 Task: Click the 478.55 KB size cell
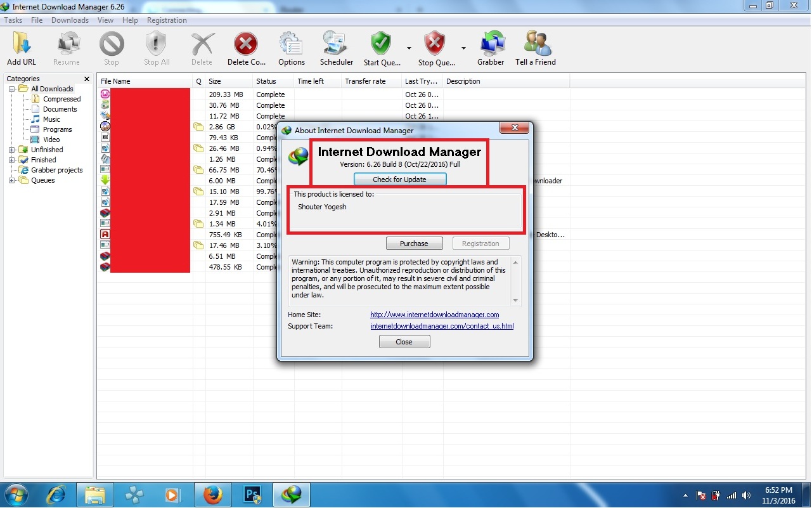click(225, 267)
